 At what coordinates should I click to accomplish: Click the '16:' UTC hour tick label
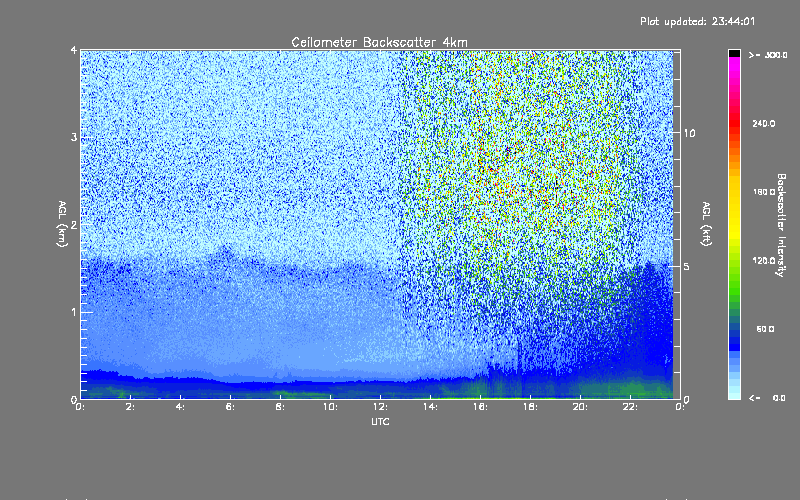480,407
